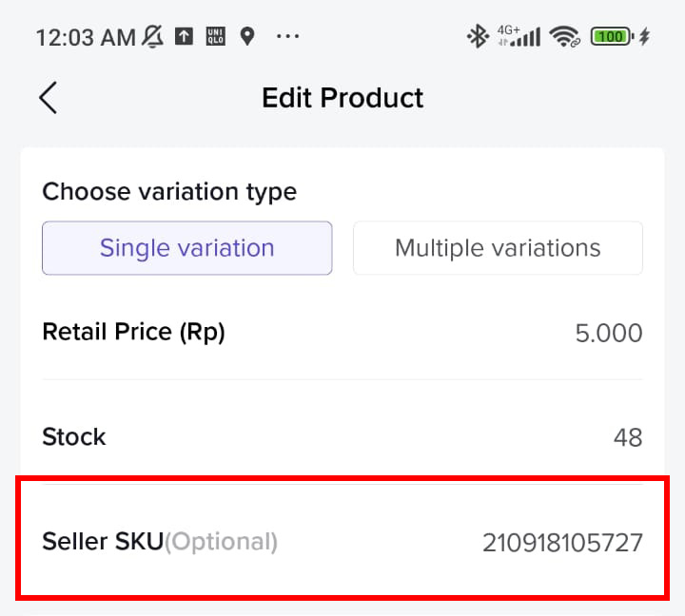Tap the Uniqlo notification icon
Screen dimensions: 685x616
pyautogui.click(x=215, y=36)
